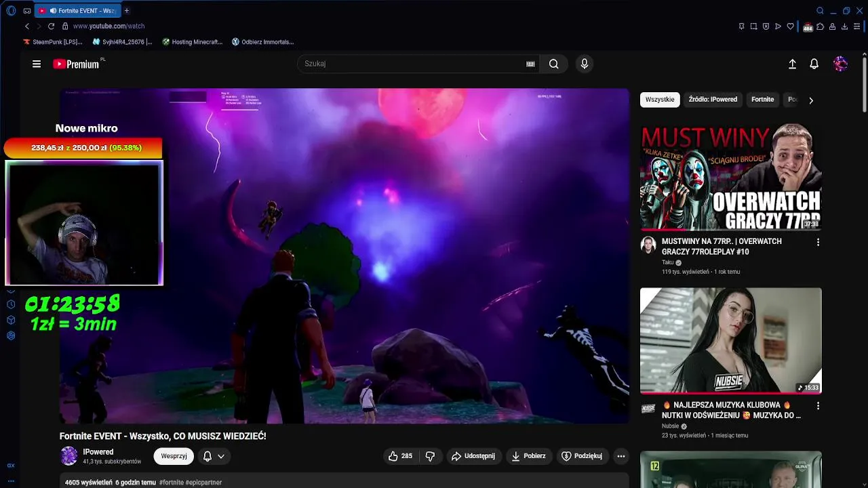
Task: Go to the YouTube Premium home logo
Action: (77, 64)
